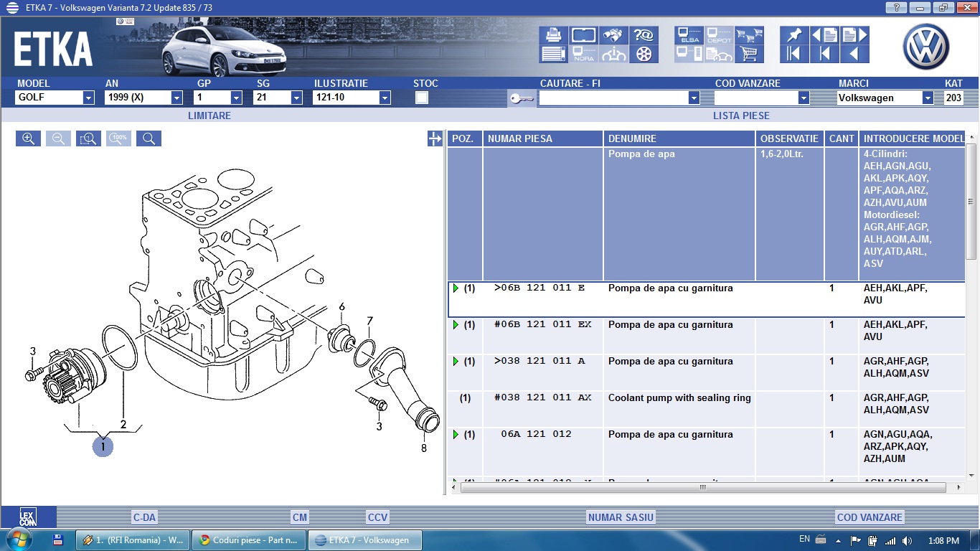Screen dimensions: 980x551
Task: Open the COD VANZARE dropdown at the top
Action: coord(804,98)
